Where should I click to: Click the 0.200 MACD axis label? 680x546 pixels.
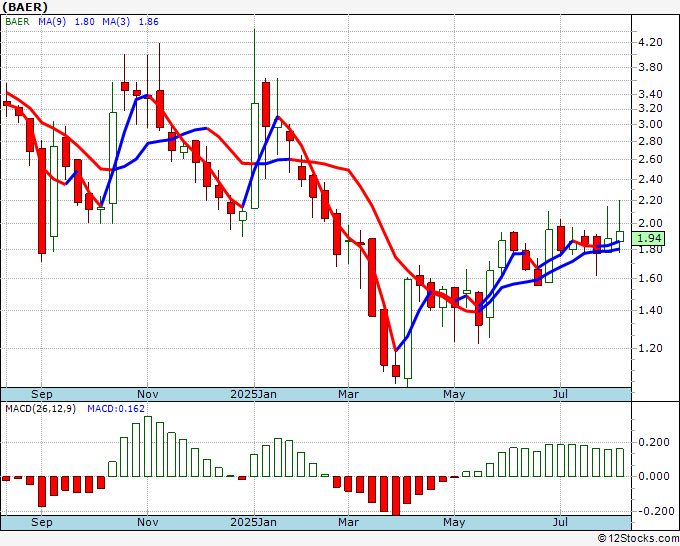654,442
